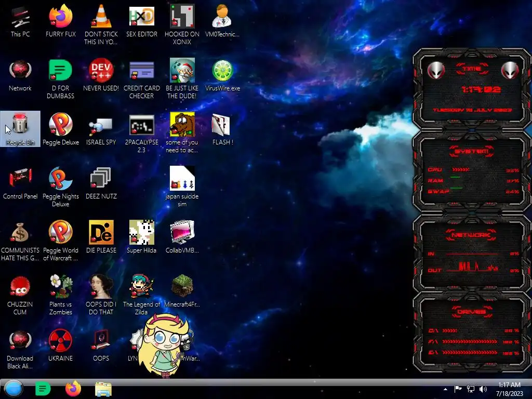Select the Recycle Bin icon
Image resolution: width=532 pixels, height=399 pixels.
point(20,129)
